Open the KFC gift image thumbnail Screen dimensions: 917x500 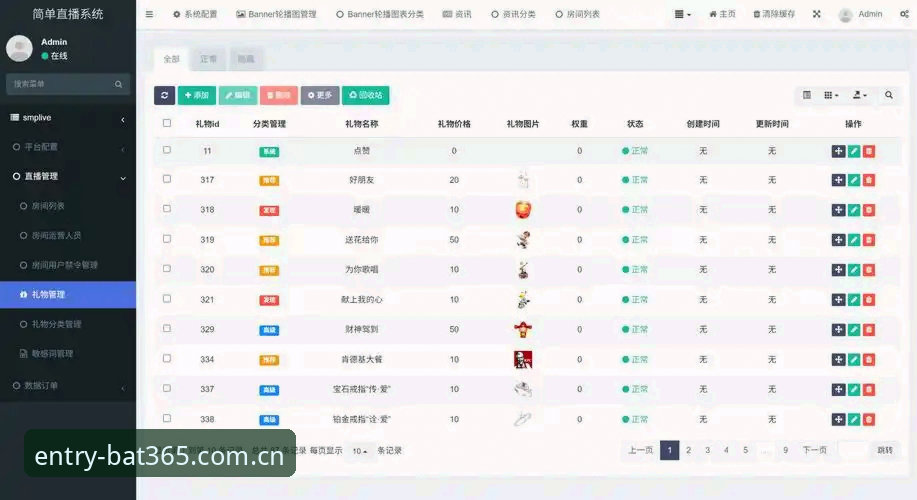[x=523, y=360]
